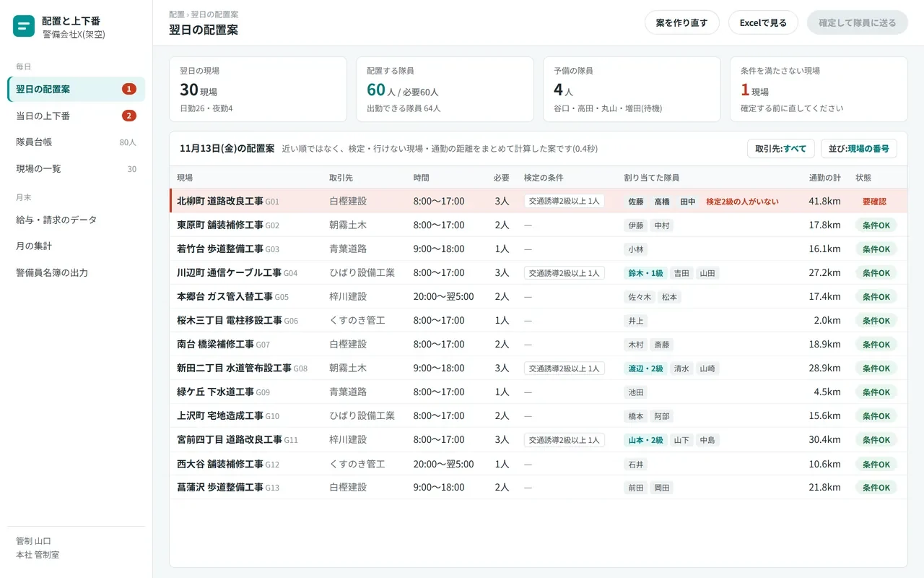Click 確定して隊員に送る button

(x=858, y=22)
